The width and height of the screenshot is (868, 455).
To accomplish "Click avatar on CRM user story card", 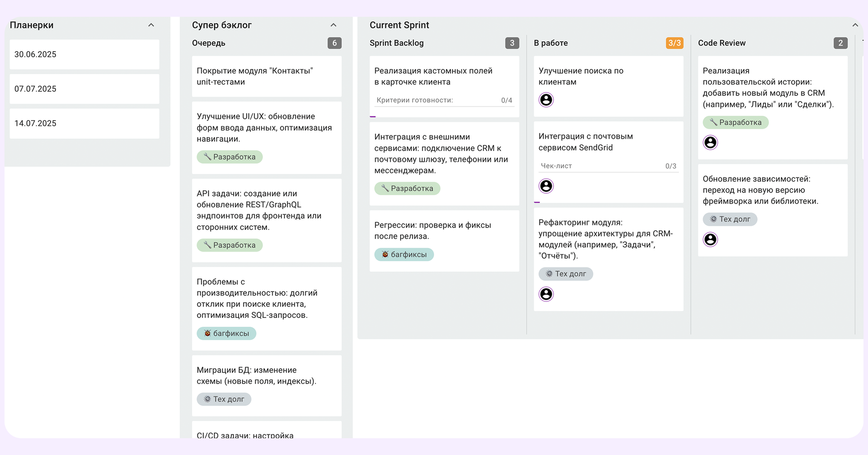I will (710, 142).
